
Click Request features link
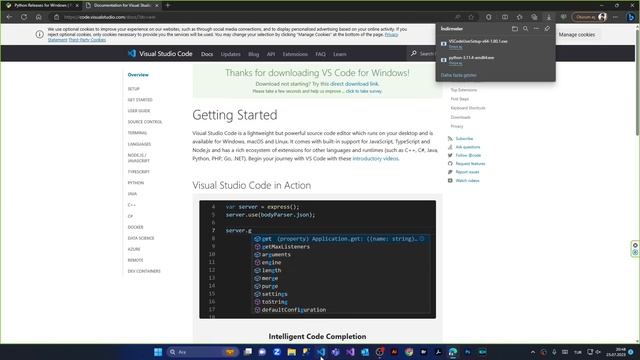[x=470, y=164]
